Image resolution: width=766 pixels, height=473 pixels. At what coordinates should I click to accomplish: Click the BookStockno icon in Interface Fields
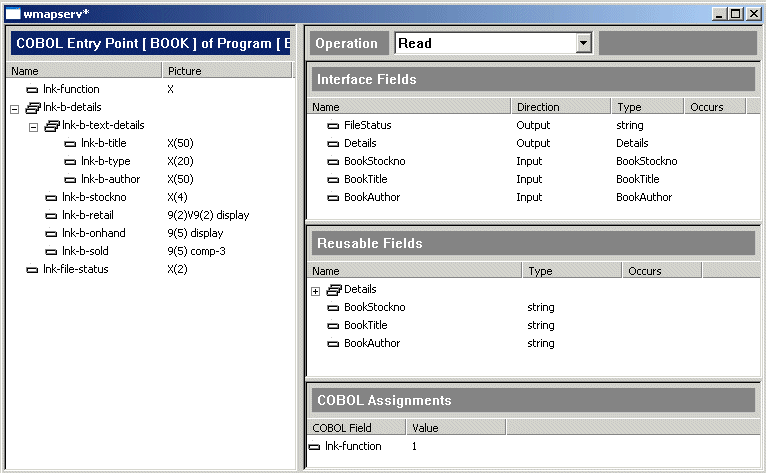pyautogui.click(x=333, y=162)
